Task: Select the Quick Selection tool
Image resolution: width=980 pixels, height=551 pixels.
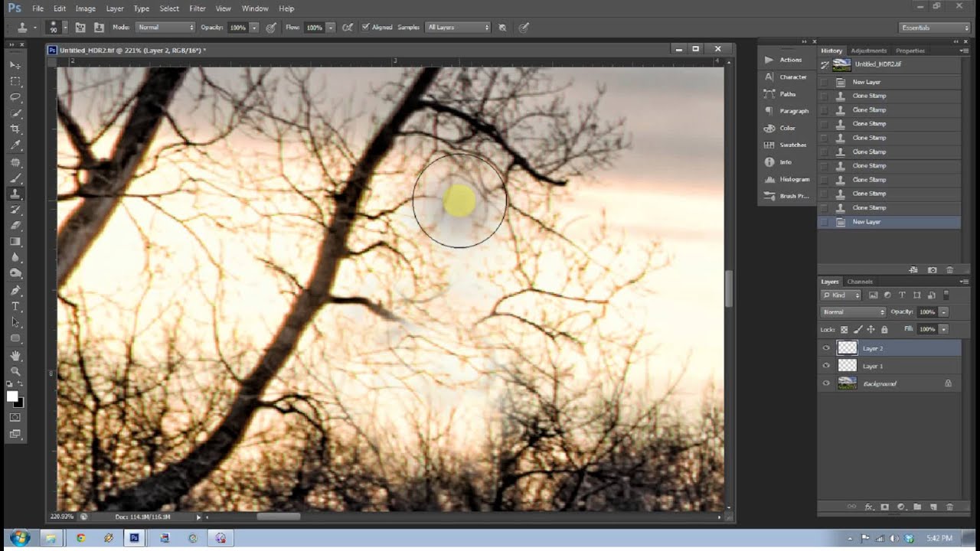Action: [15, 113]
